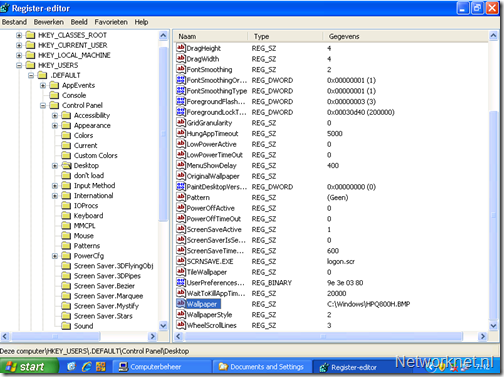Expand the HKEY_CURRENT_USER node

pos(19,45)
